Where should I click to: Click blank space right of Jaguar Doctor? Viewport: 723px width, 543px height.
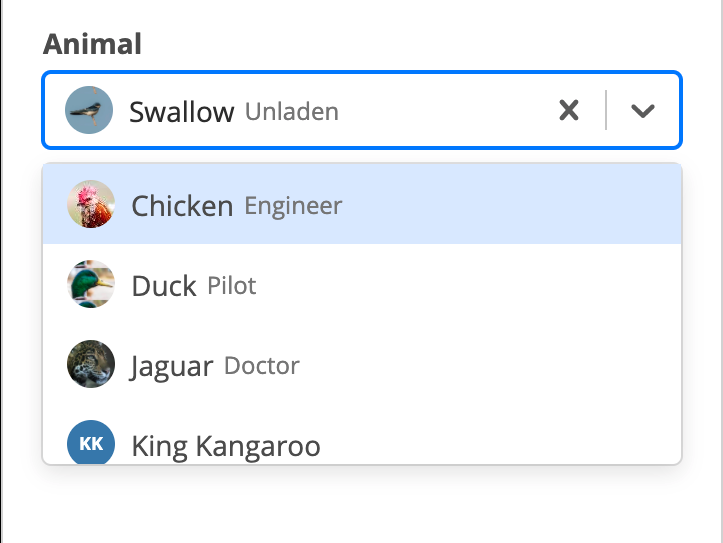pos(490,366)
